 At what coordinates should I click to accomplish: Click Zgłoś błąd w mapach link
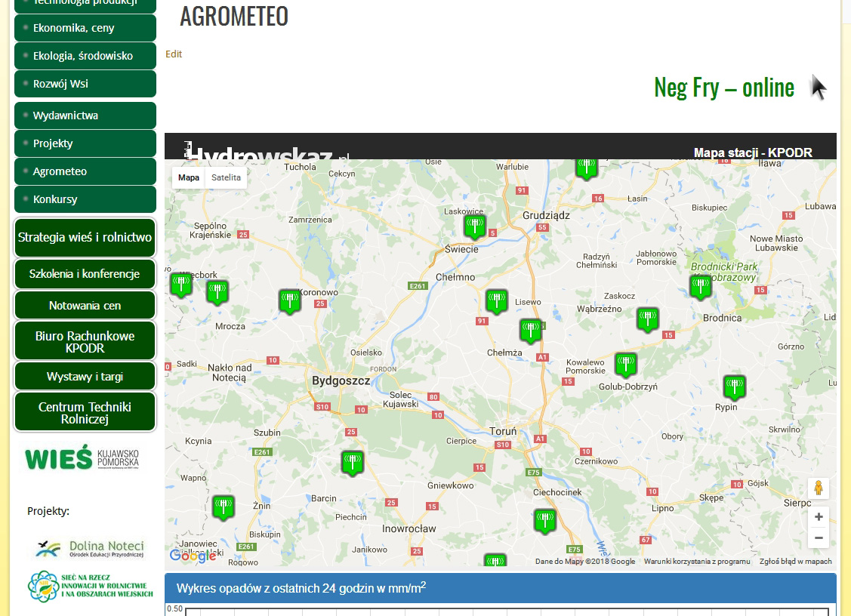pyautogui.click(x=796, y=561)
